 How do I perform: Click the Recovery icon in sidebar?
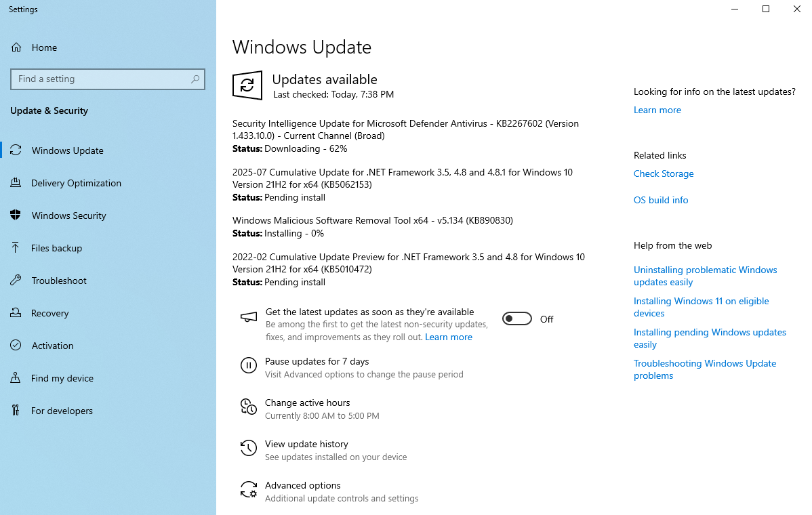pyautogui.click(x=16, y=313)
